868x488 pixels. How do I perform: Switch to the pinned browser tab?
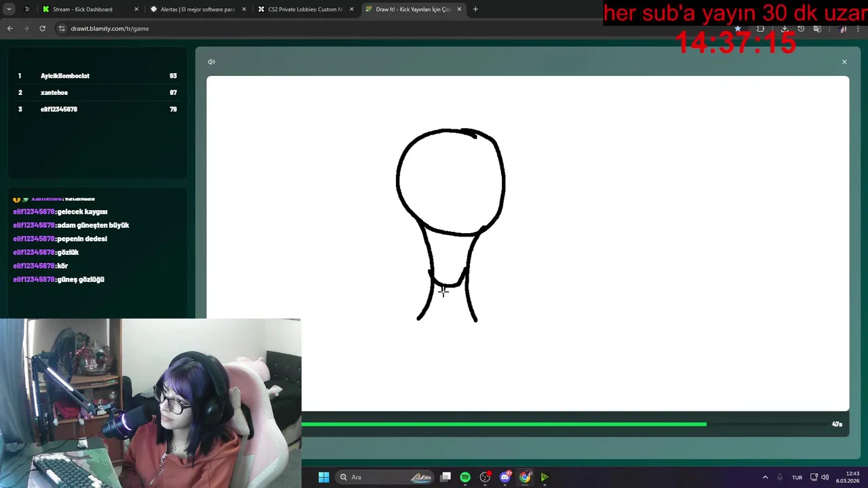[27, 9]
